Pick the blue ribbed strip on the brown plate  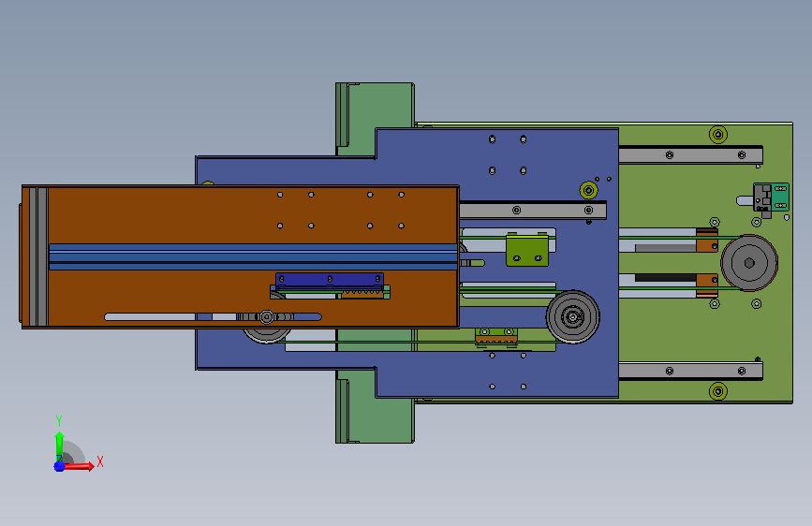tap(253, 256)
